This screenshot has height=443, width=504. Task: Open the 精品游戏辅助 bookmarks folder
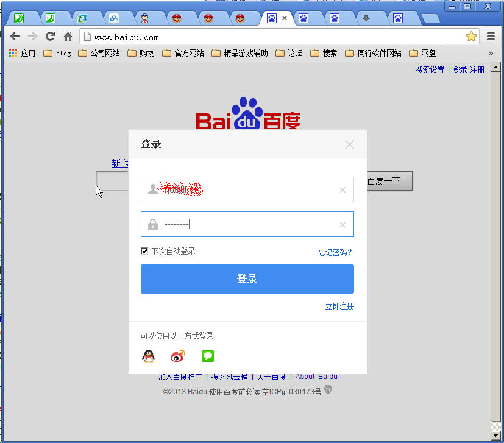(x=240, y=53)
